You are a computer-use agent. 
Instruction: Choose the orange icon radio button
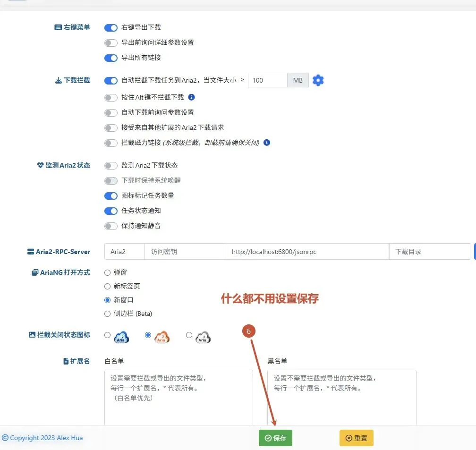coord(148,335)
